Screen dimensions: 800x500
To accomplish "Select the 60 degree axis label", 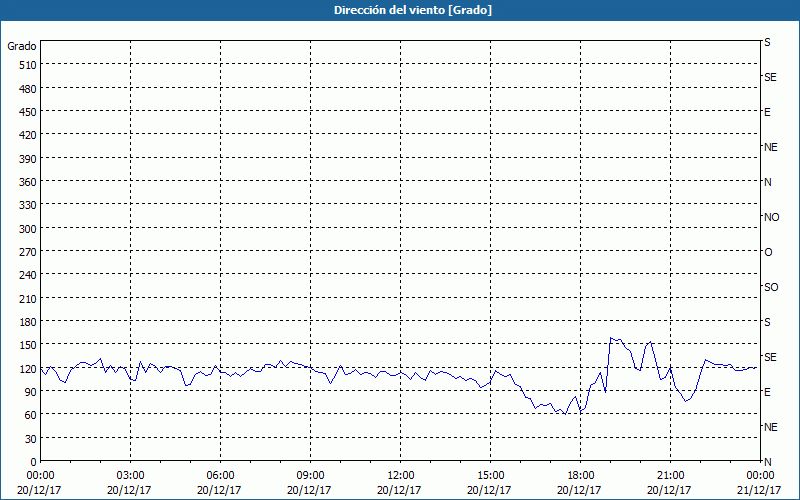I will [31, 415].
